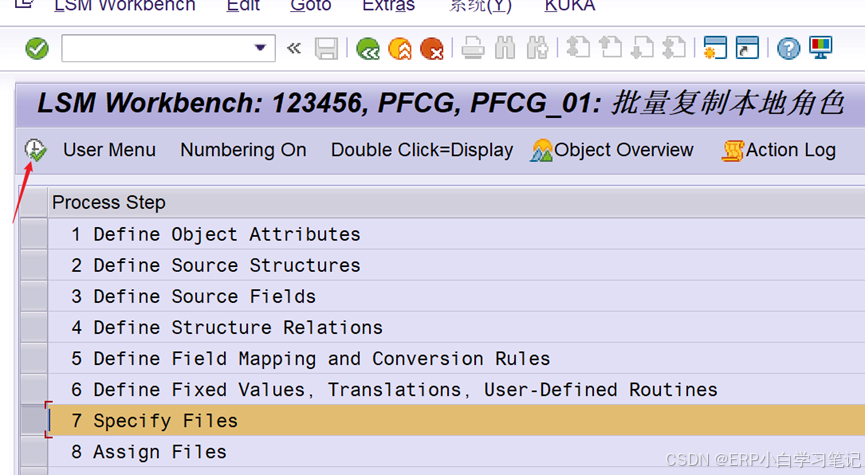Click row selector for Define Structure Relations
Viewport: 865px width, 475px height.
click(x=34, y=328)
